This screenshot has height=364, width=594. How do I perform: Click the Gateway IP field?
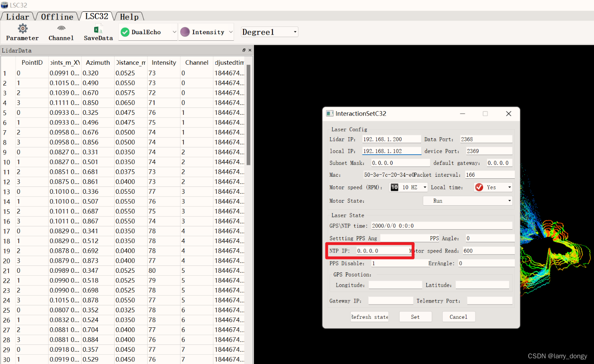click(x=391, y=300)
